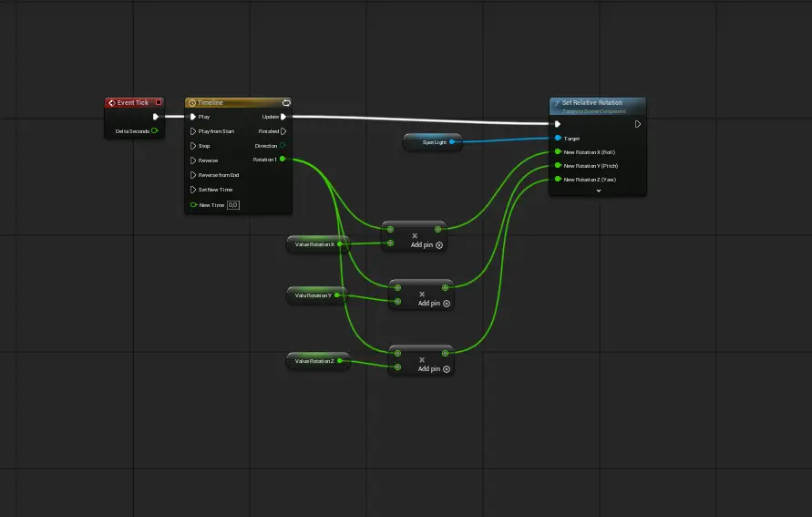Click the Rotation 1 float output pin

[283, 160]
